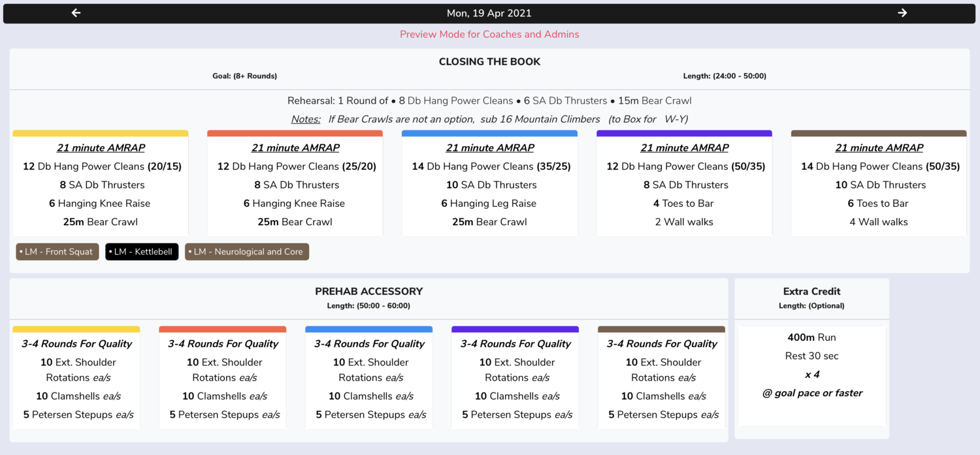Open the LM - Neurological and Core tag
The height and width of the screenshot is (455, 980).
point(247,251)
